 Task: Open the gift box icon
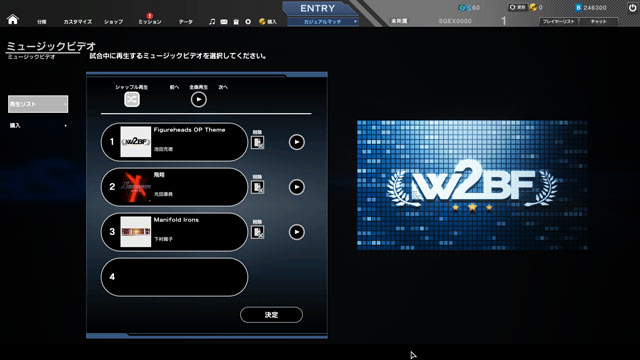tap(236, 22)
